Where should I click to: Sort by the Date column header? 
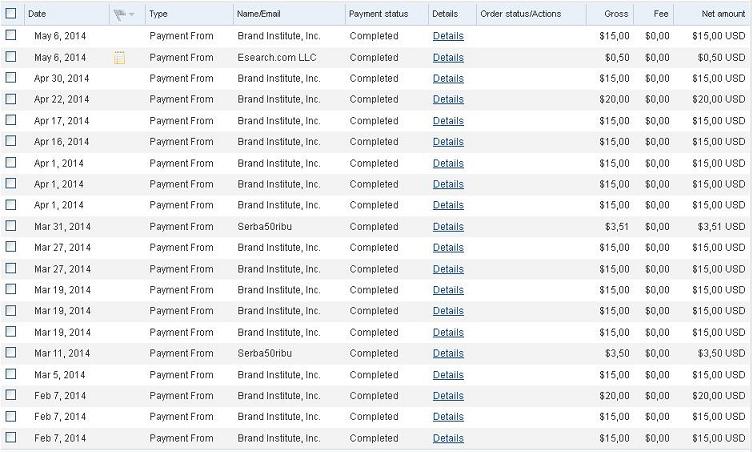click(37, 14)
